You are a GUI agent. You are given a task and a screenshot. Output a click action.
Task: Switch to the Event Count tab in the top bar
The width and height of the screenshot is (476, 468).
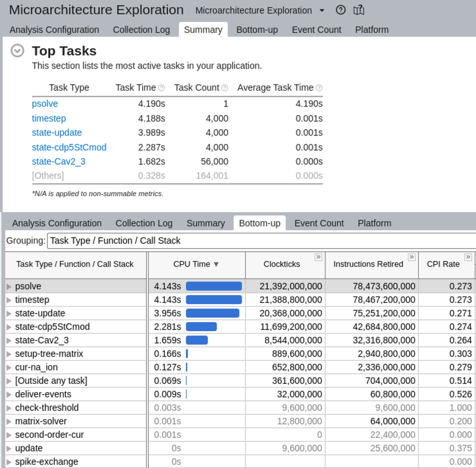click(316, 30)
